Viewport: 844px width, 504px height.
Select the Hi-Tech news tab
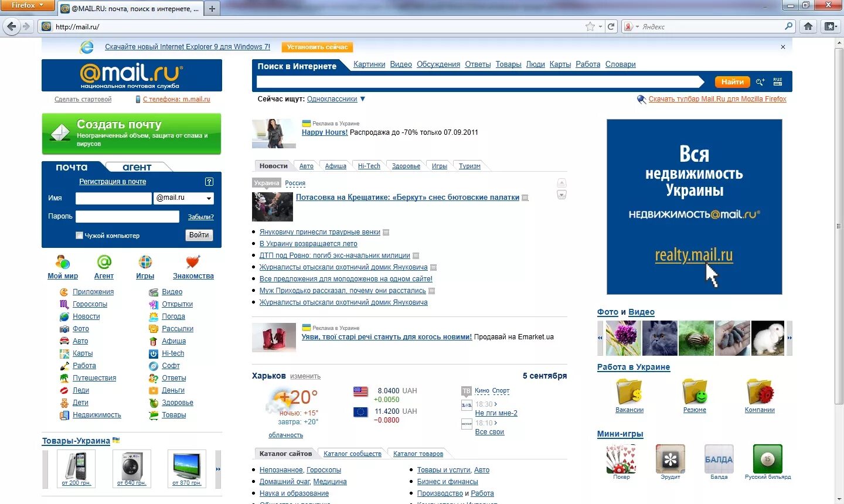click(x=369, y=166)
